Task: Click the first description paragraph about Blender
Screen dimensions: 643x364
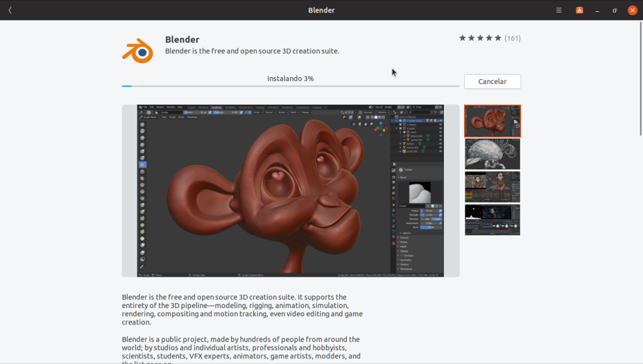Action: tap(242, 309)
